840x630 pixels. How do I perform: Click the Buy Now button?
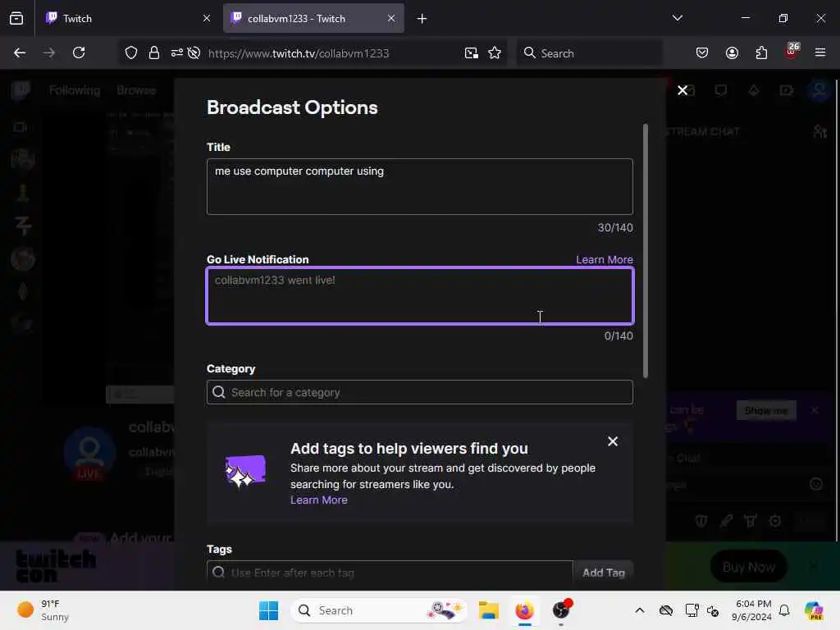(x=748, y=566)
